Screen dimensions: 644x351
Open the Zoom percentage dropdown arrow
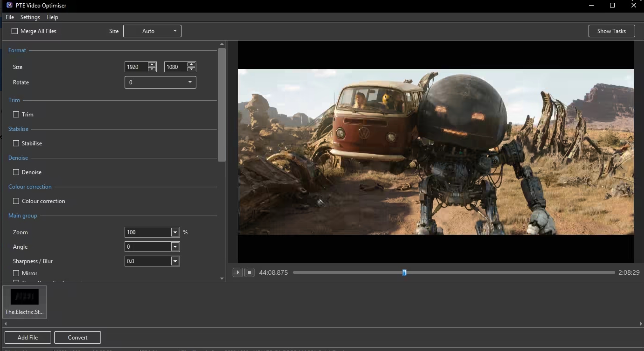tap(175, 232)
